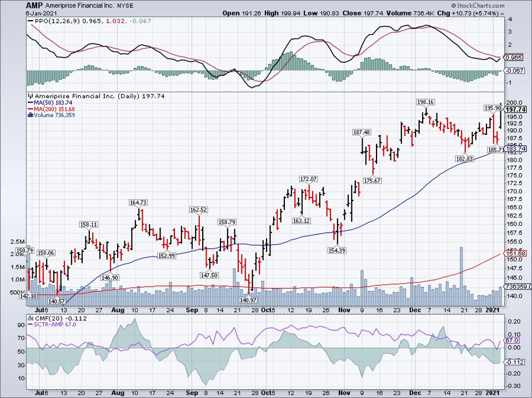Click the volume bars icon in the legend
This screenshot has height=398, width=532.
click(30, 115)
